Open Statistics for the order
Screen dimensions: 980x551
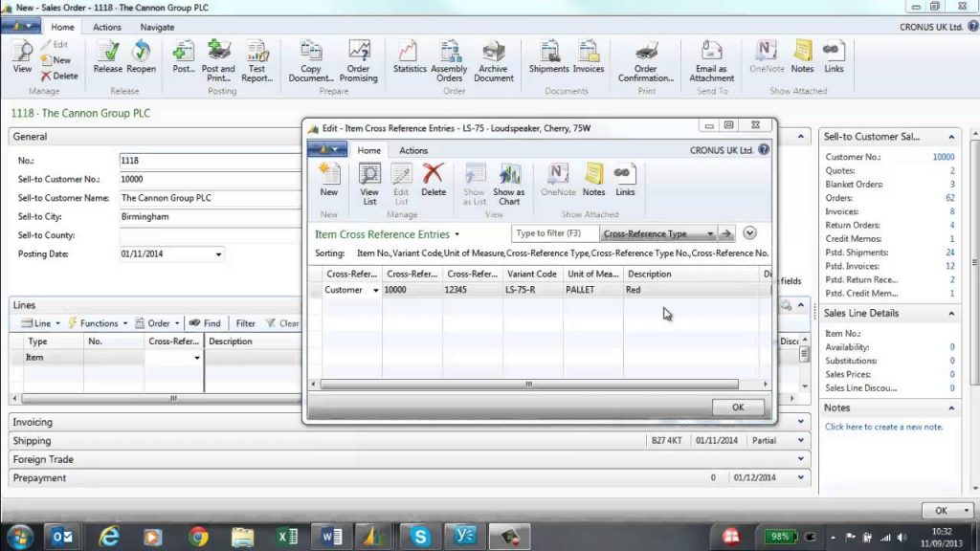410,57
